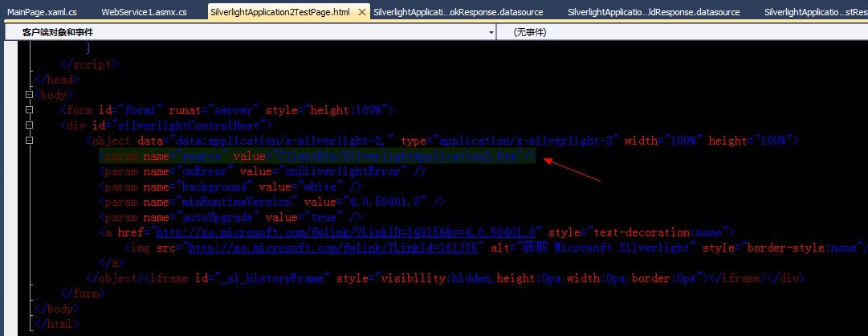
Task: Collapse the object tag region
Action: click(x=29, y=141)
